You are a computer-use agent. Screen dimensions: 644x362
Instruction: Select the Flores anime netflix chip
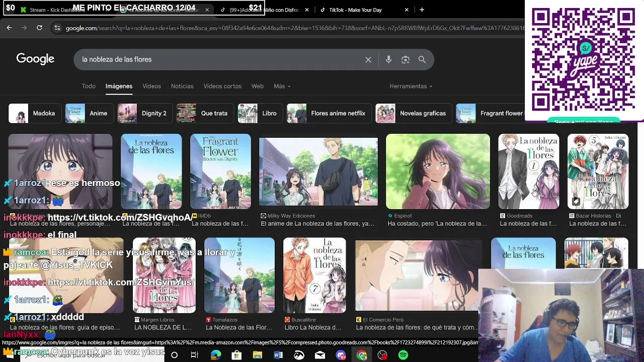pyautogui.click(x=329, y=113)
